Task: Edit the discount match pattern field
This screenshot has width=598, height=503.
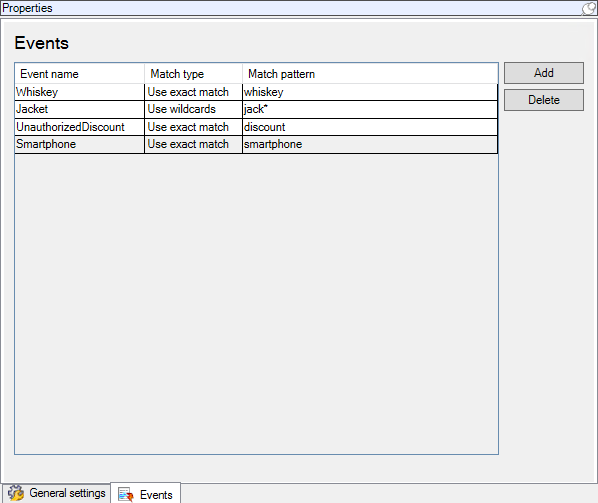Action: point(370,127)
